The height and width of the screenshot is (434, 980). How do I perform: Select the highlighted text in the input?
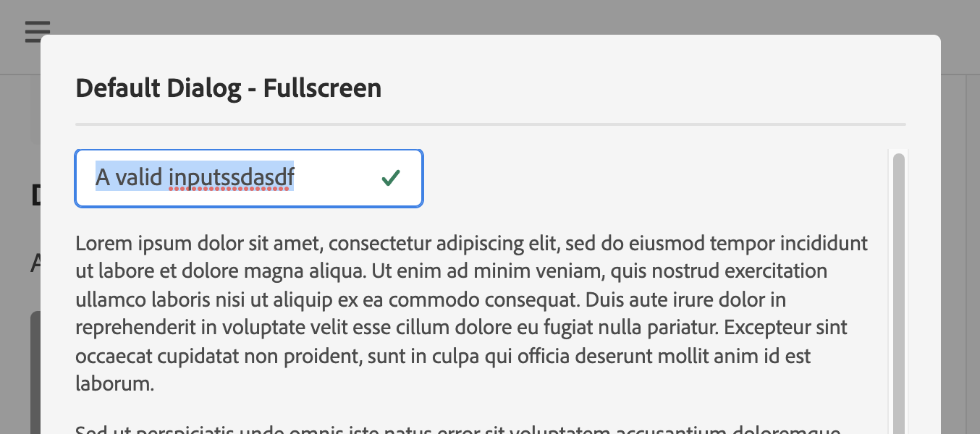coord(194,176)
